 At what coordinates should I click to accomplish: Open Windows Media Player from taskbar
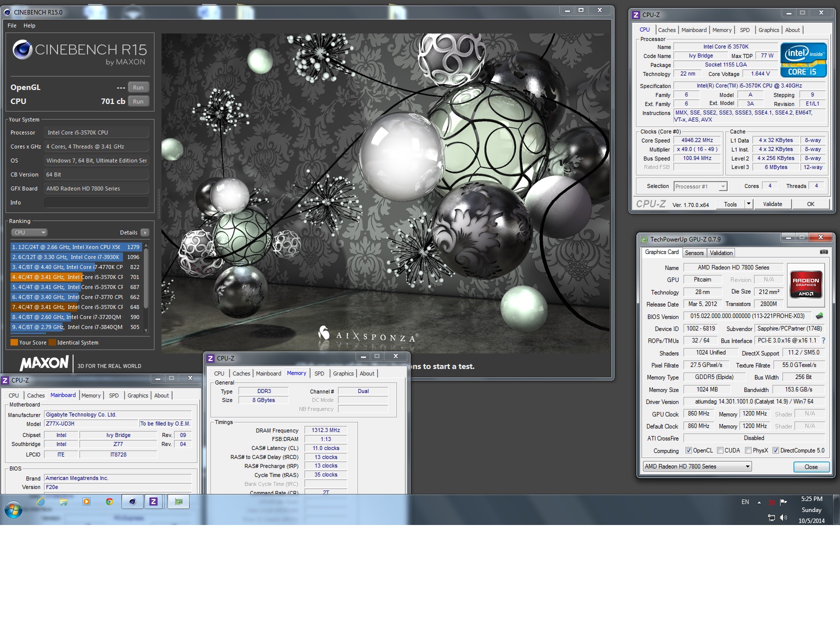click(86, 501)
